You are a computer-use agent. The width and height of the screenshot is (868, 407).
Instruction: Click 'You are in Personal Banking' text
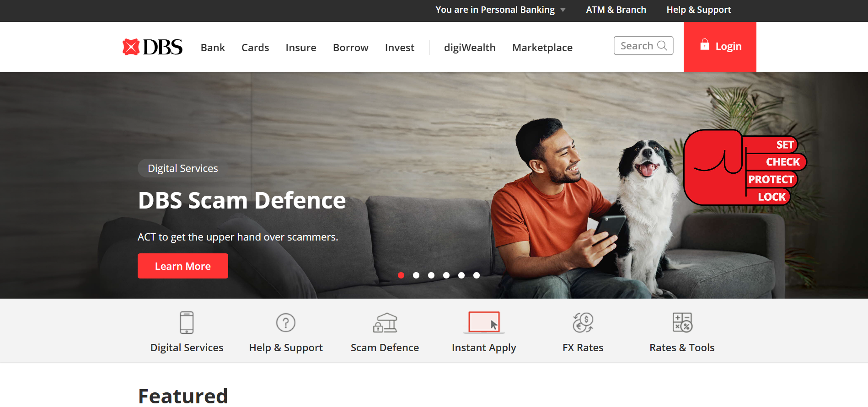point(495,10)
